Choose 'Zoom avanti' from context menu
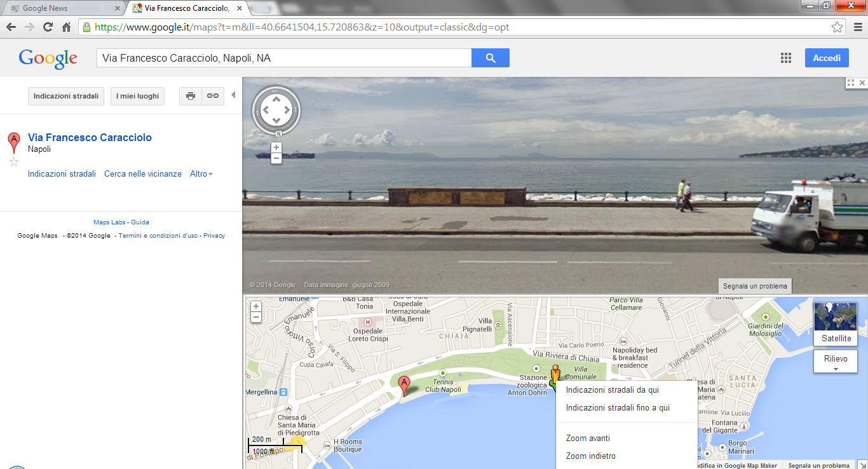868x469 pixels. coord(588,438)
